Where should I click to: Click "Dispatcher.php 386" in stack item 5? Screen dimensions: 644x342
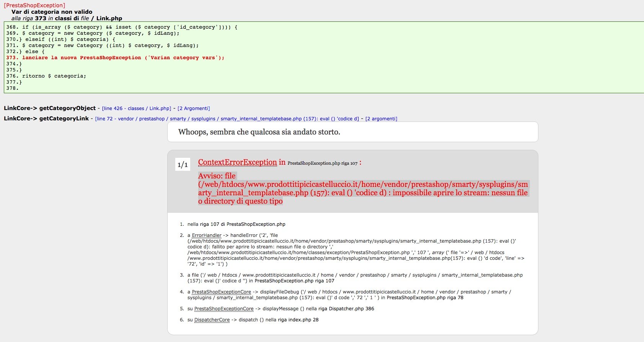tap(351, 309)
